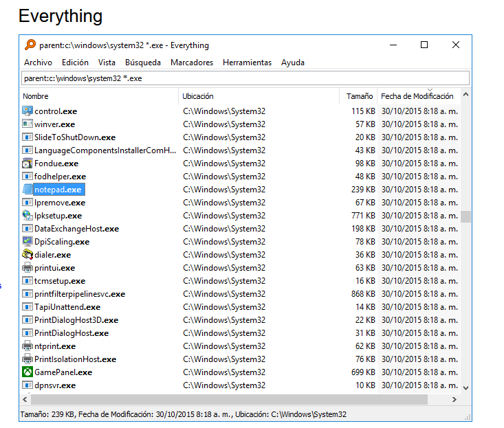Screen dimensions: 504x428
Task: Select the printfilterpipelinesvc.exe file name
Action: [80, 294]
